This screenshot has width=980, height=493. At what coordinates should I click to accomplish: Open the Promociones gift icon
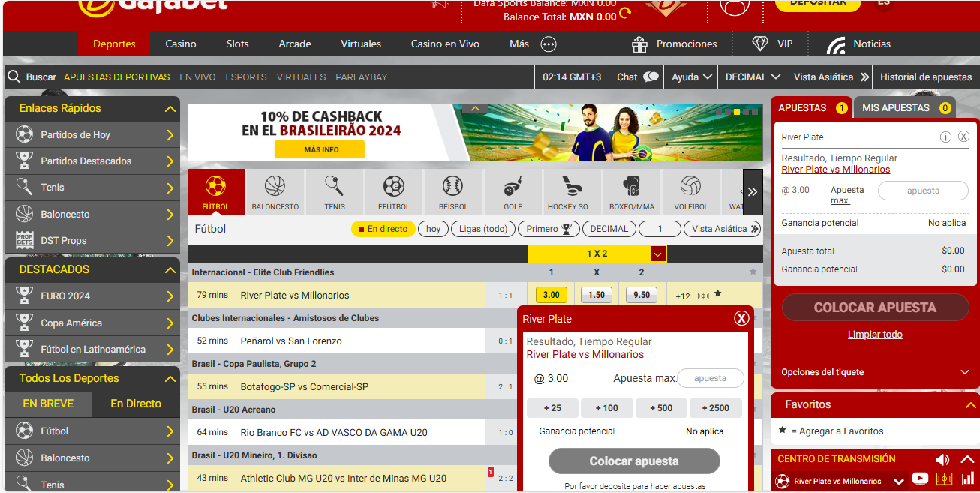[639, 44]
